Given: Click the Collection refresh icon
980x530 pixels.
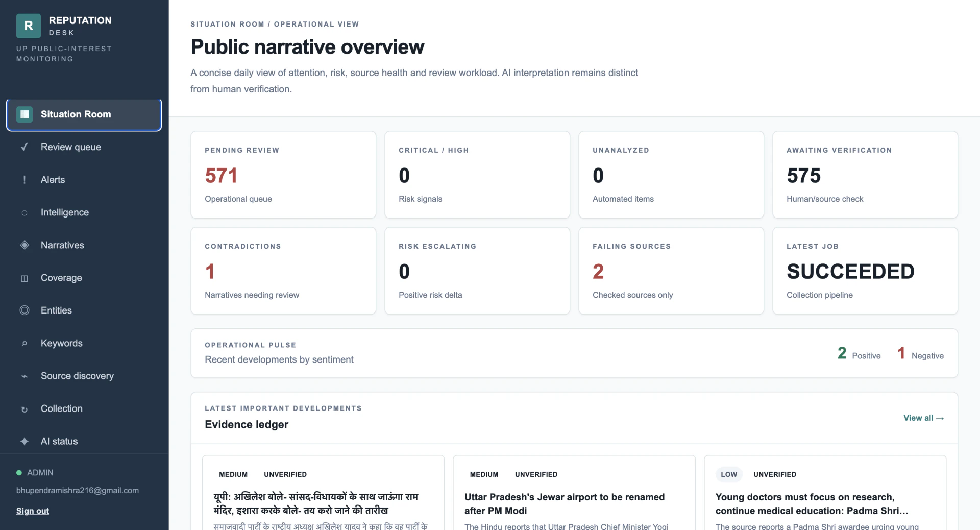Looking at the screenshot, I should [x=24, y=409].
